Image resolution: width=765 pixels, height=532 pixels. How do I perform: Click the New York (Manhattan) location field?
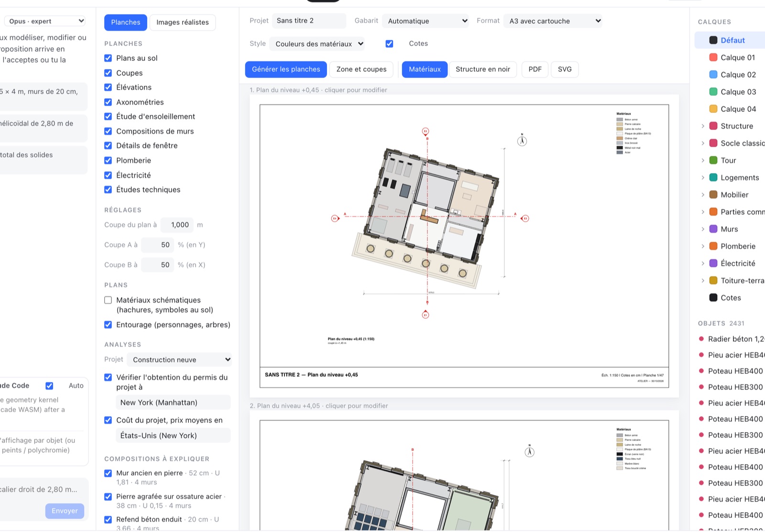click(x=173, y=402)
